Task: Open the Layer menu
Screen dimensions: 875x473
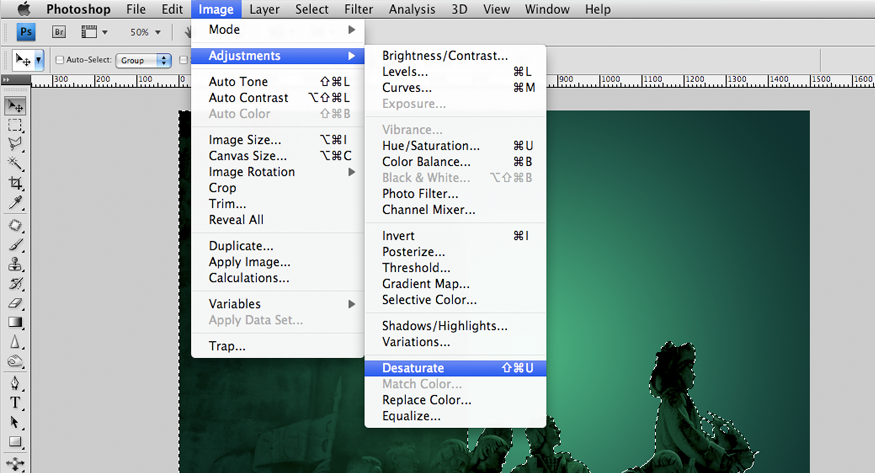Action: pos(264,9)
